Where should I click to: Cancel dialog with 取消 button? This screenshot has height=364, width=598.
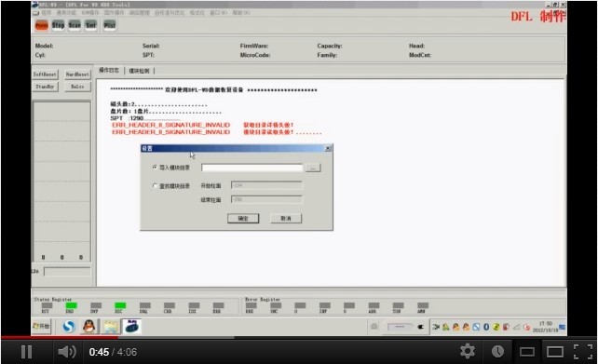pos(286,219)
